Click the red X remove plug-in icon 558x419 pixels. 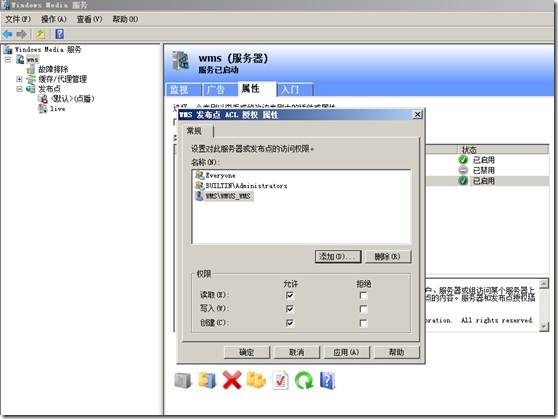pyautogui.click(x=232, y=380)
